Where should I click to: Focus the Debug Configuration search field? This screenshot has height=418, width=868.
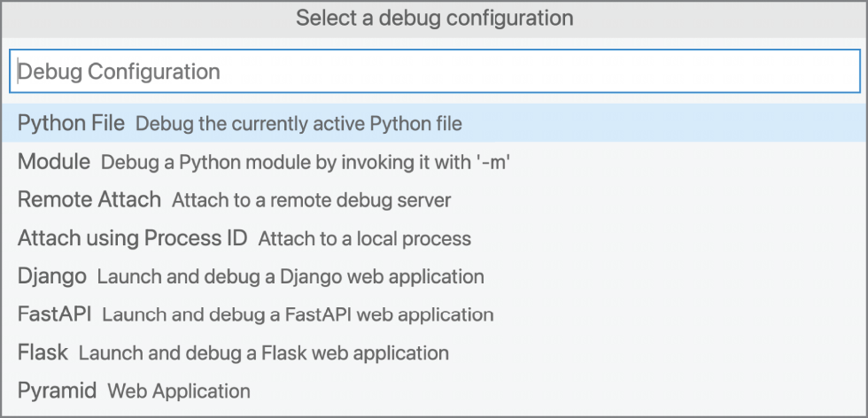435,71
